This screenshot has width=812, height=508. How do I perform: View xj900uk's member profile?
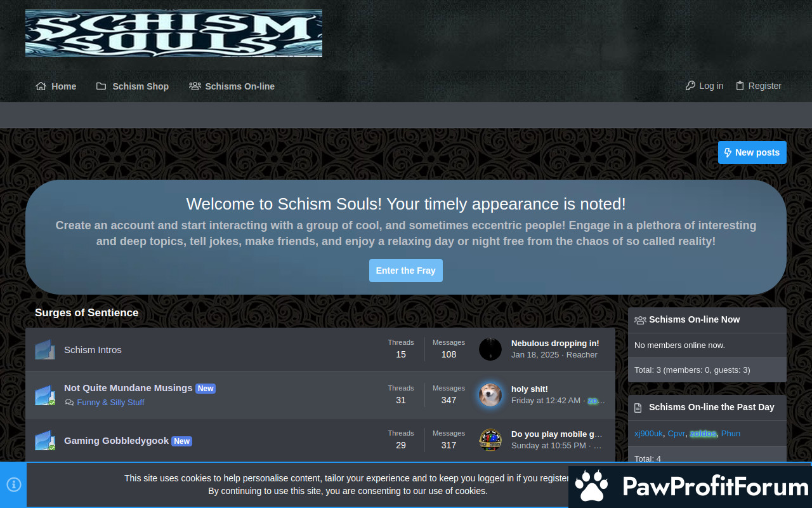pyautogui.click(x=648, y=434)
